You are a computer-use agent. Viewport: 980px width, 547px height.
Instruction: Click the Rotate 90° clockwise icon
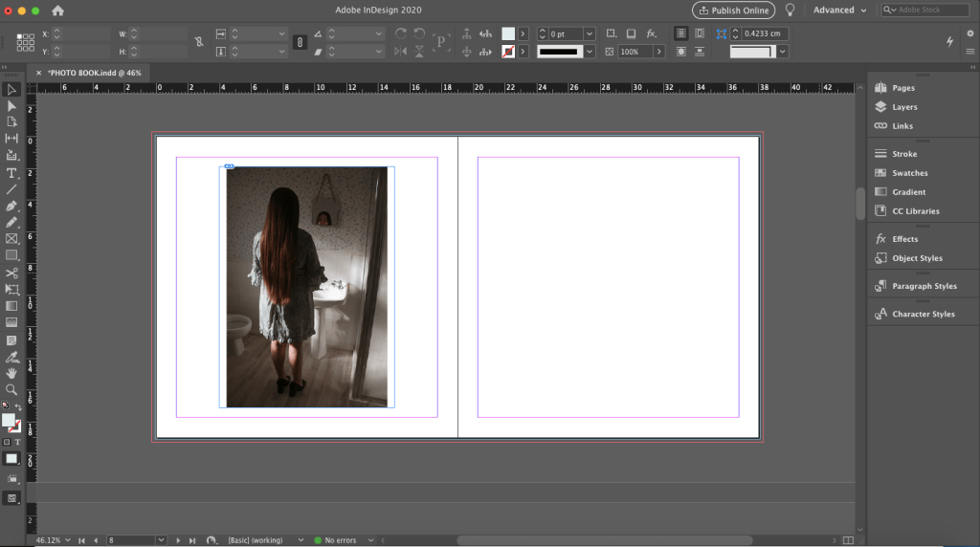401,33
